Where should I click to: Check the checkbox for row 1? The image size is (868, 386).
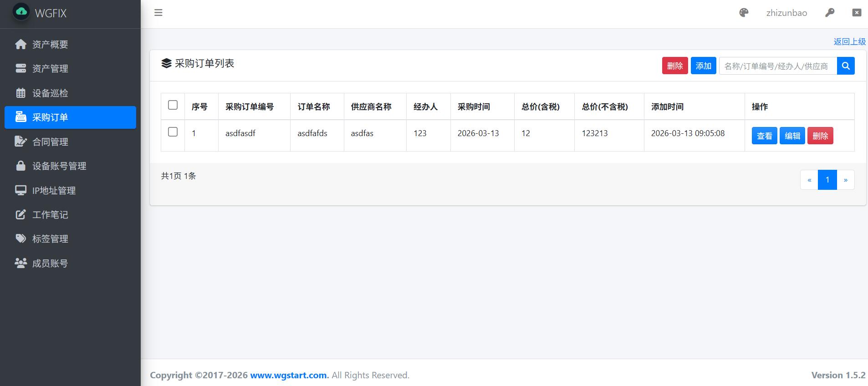coord(173,132)
